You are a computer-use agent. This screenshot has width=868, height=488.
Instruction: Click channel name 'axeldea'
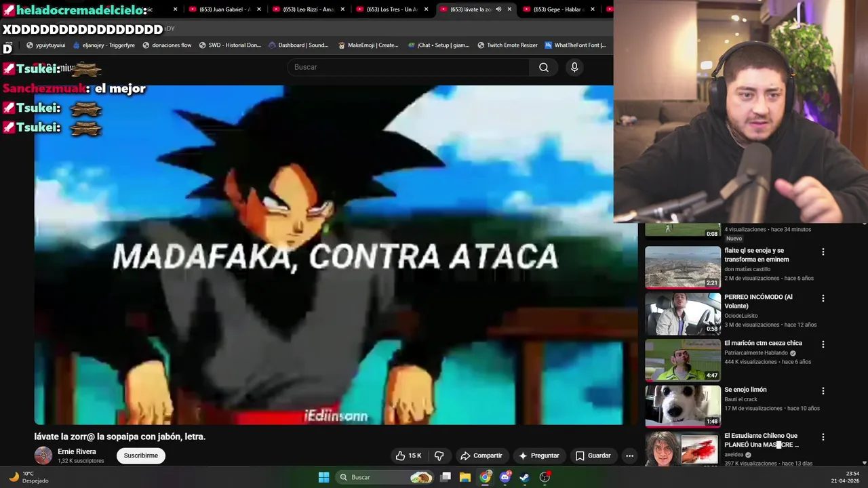coord(734,455)
